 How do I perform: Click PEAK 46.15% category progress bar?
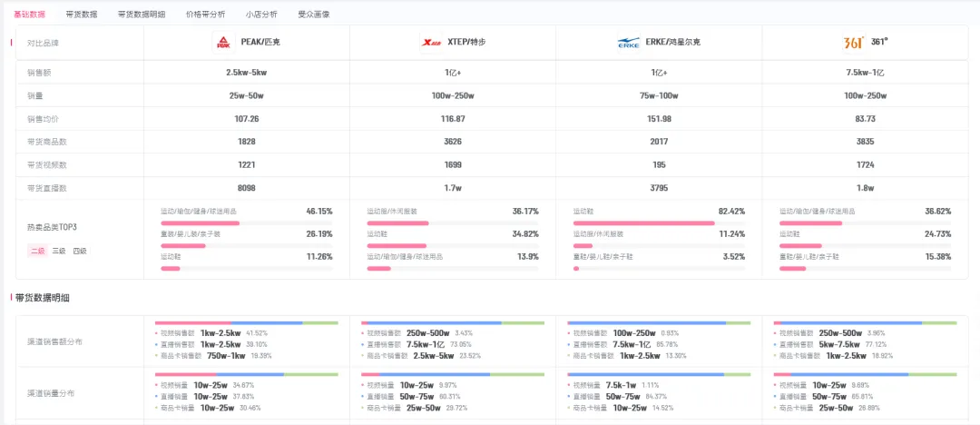click(x=246, y=222)
